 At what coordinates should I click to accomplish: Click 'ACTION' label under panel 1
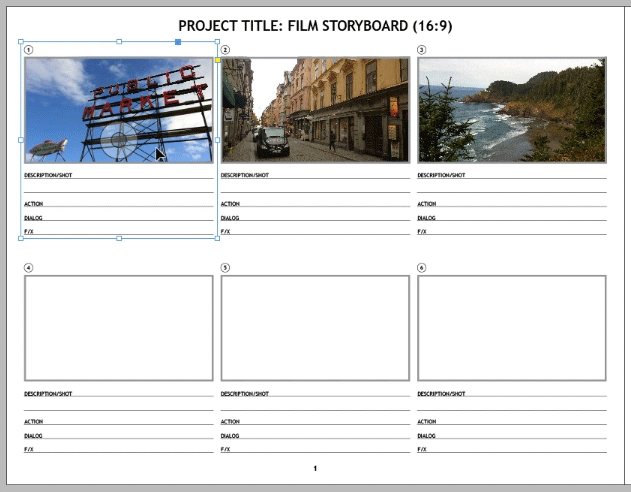[x=33, y=204]
